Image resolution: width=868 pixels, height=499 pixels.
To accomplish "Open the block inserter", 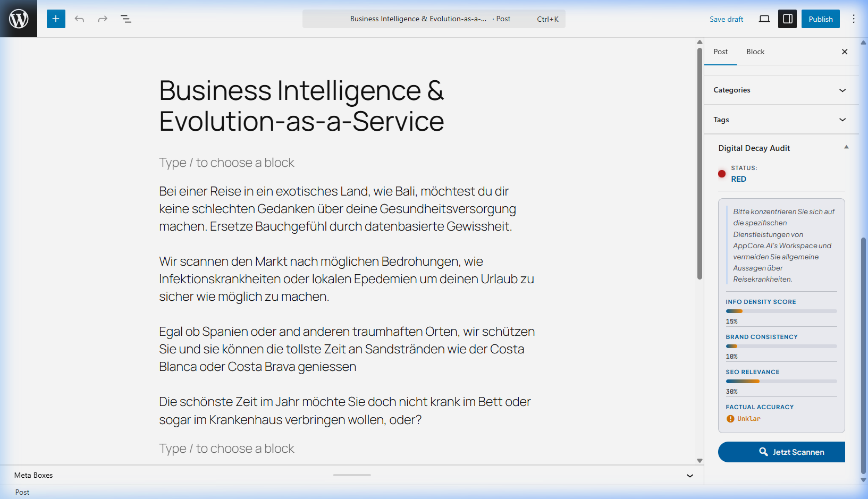I will click(x=56, y=19).
